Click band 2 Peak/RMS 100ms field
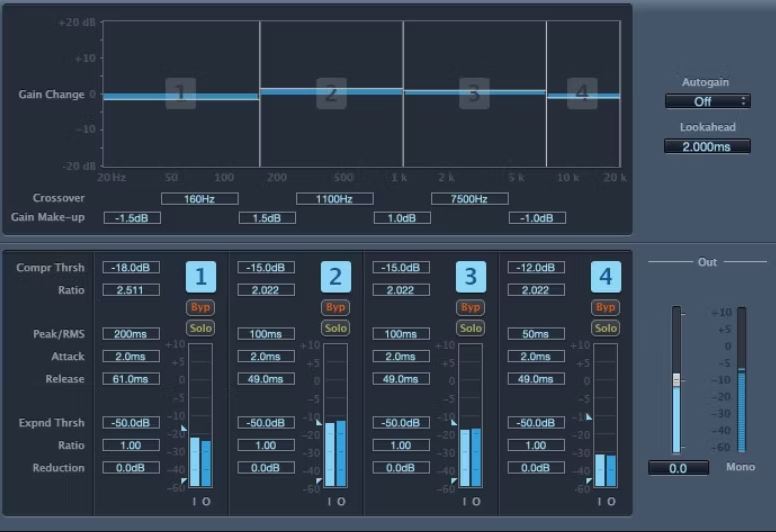 click(266, 334)
